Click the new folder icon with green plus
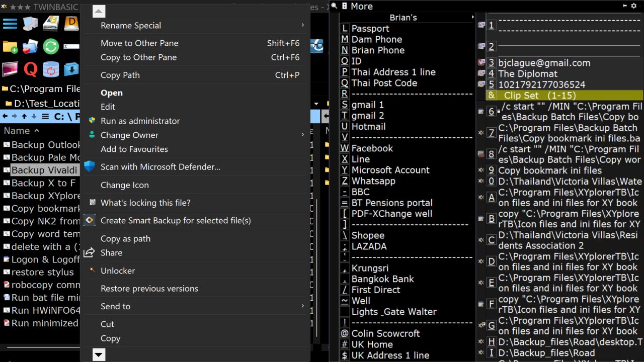This screenshot has height=362, width=644. click(x=10, y=46)
